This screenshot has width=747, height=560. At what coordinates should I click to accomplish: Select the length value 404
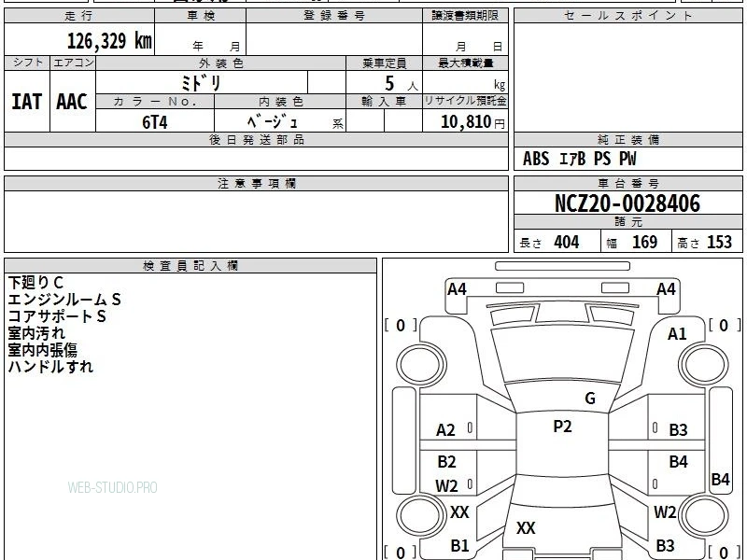567,243
